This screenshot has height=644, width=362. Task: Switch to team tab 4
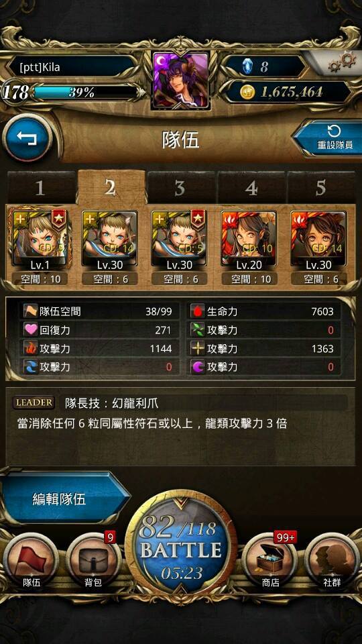click(251, 188)
